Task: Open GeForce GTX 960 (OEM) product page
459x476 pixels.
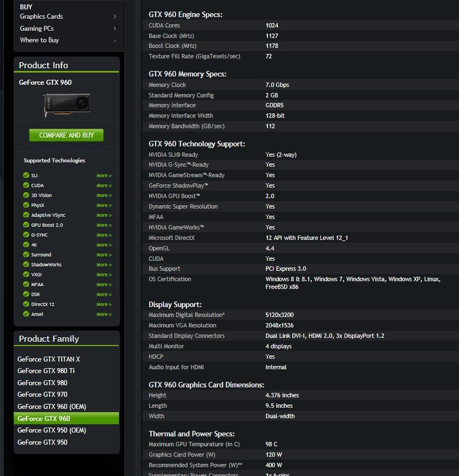Action: click(52, 407)
